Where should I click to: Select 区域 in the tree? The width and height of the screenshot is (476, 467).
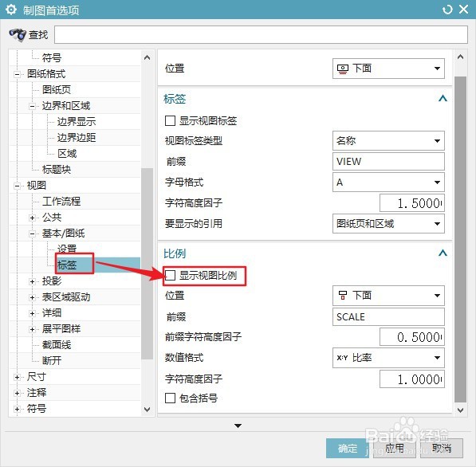click(67, 154)
